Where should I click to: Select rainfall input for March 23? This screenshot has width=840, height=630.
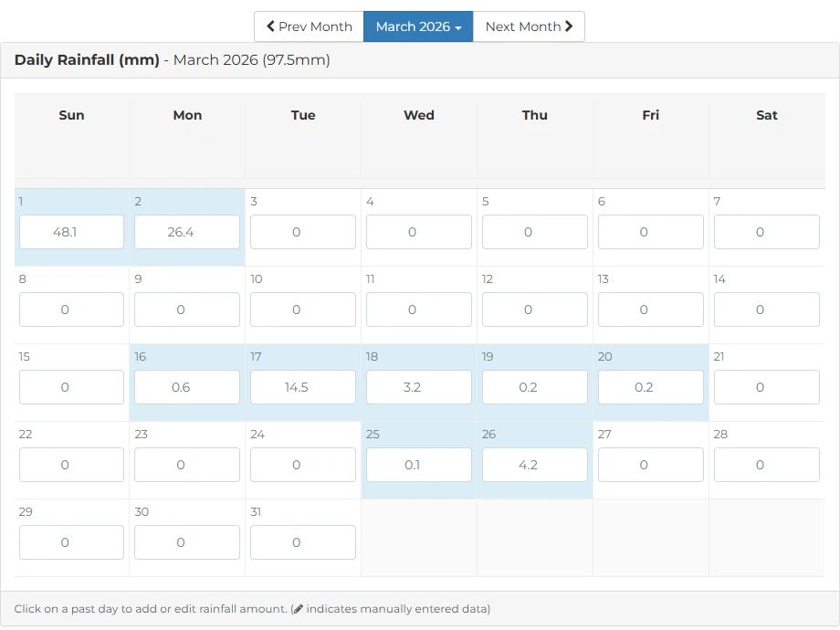(187, 465)
